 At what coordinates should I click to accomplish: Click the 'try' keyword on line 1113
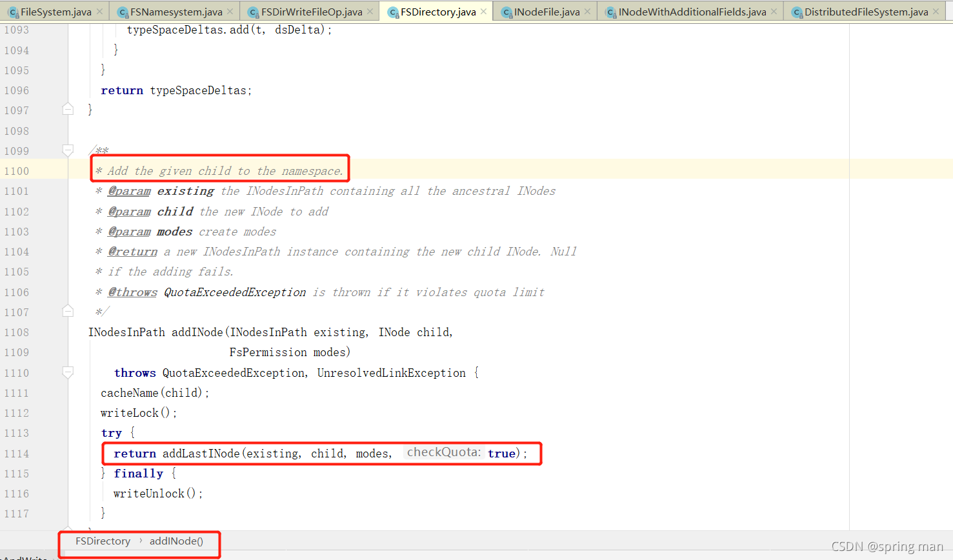[111, 433]
